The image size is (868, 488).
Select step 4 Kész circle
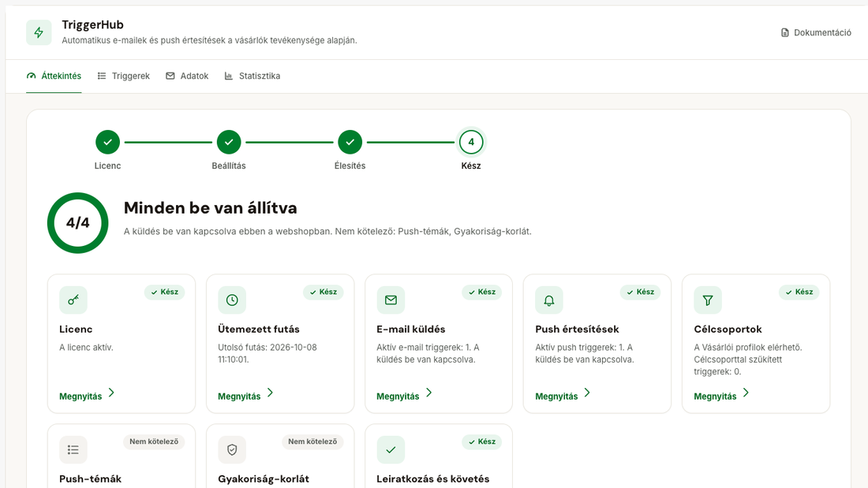point(471,142)
